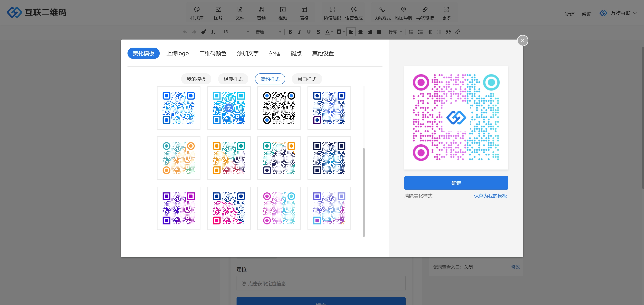The height and width of the screenshot is (305, 644).
Task: Open the 普通 paragraph style dropdown
Action: point(268,32)
